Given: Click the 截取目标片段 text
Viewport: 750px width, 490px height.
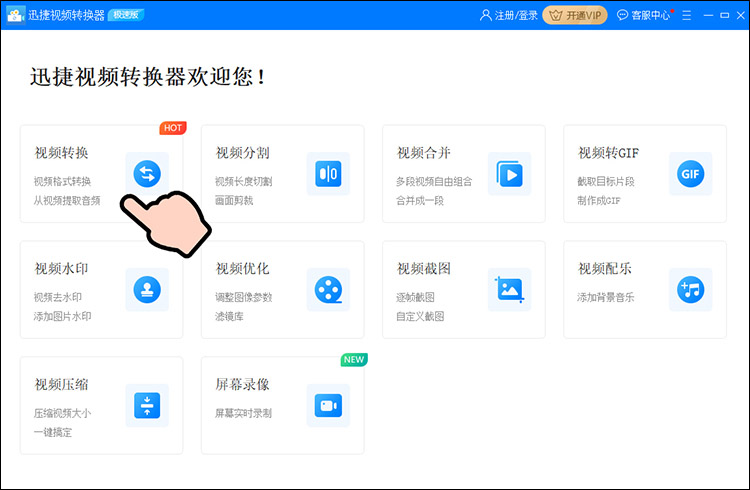Looking at the screenshot, I should (x=606, y=181).
